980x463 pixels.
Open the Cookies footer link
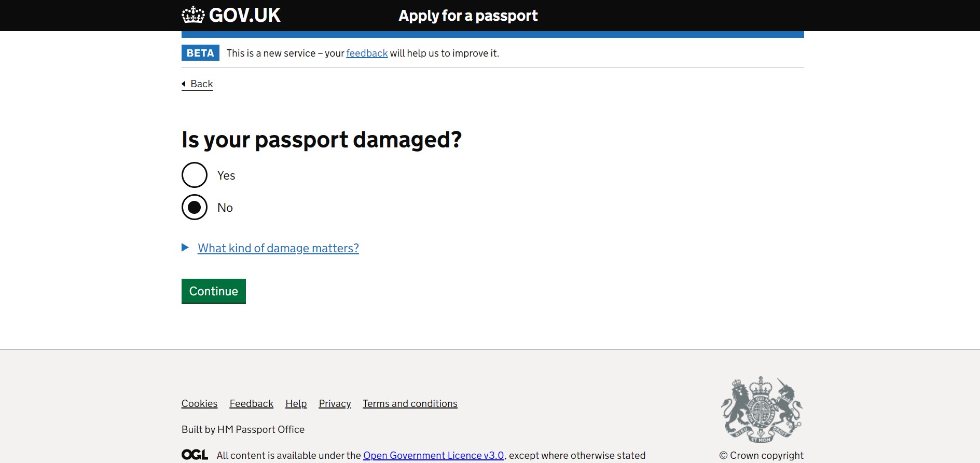[x=199, y=403]
